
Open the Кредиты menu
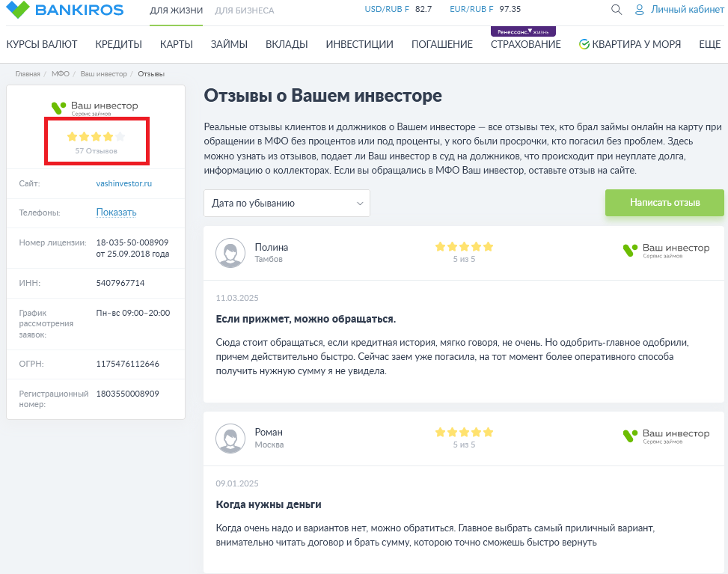click(118, 45)
